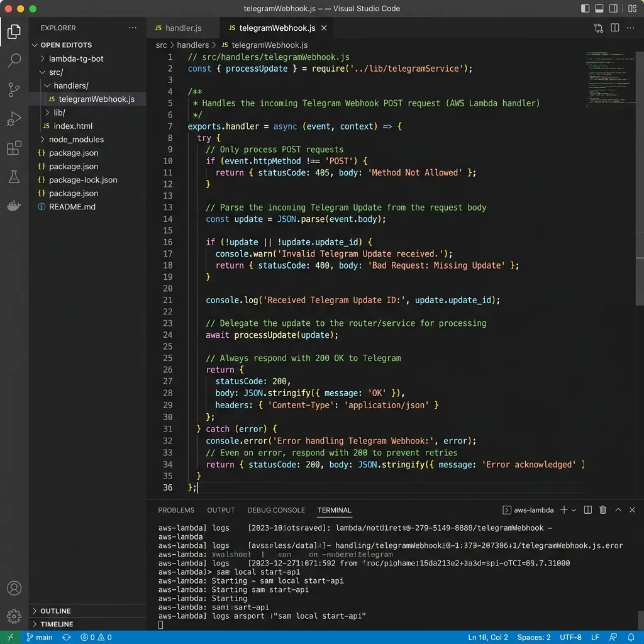
Task: Add a new terminal with plus icon
Action: [564, 509]
